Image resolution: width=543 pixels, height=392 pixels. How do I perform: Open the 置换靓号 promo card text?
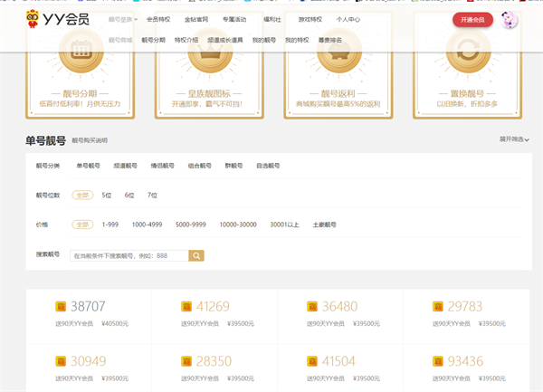467,99
